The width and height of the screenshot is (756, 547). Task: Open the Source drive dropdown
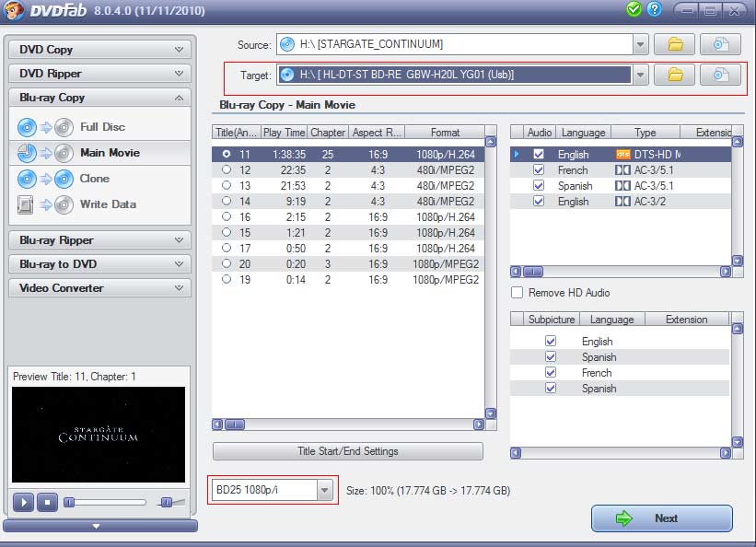click(x=640, y=44)
